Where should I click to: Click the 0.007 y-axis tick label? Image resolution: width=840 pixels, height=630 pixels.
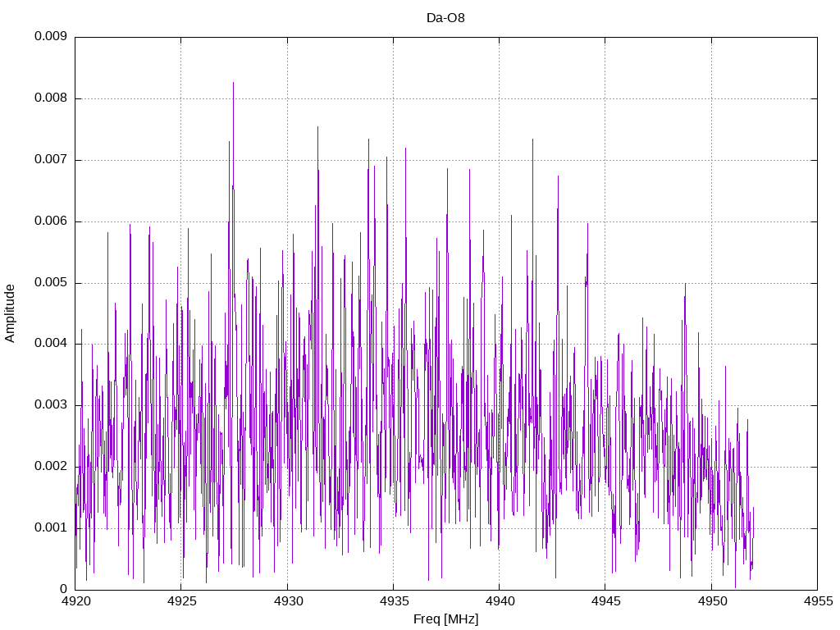[50, 160]
